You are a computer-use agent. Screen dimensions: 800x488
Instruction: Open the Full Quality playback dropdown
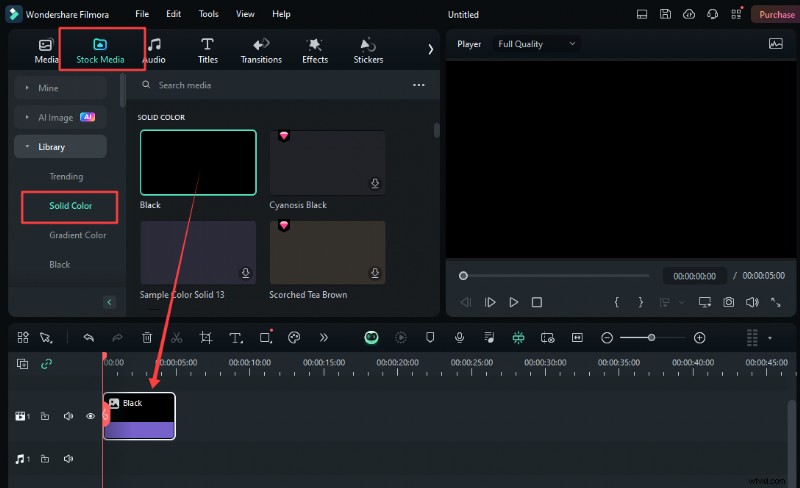tap(537, 44)
